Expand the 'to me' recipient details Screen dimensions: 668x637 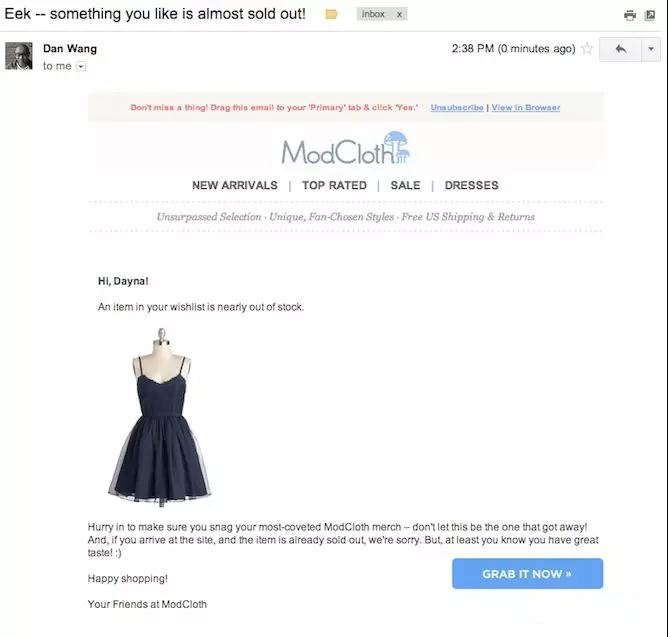pos(81,66)
